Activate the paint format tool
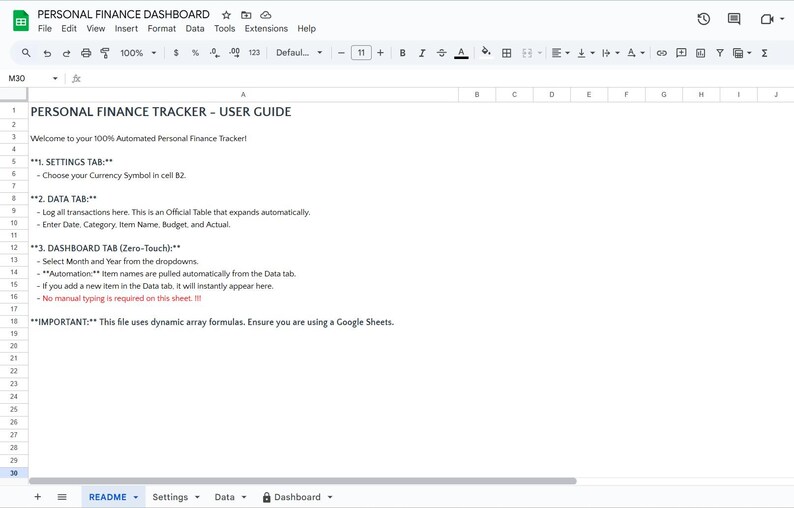This screenshot has width=794, height=508. coord(105,53)
